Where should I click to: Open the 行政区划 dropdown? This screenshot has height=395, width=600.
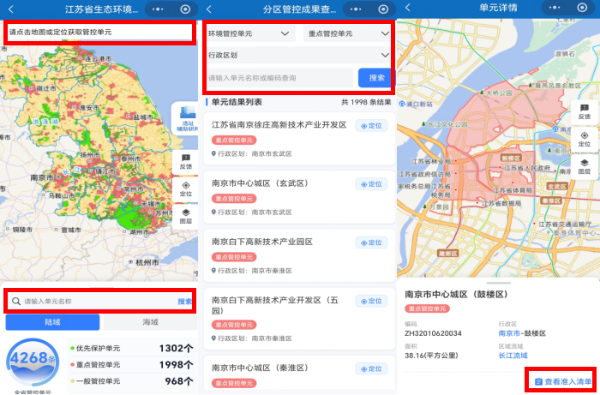click(x=299, y=55)
